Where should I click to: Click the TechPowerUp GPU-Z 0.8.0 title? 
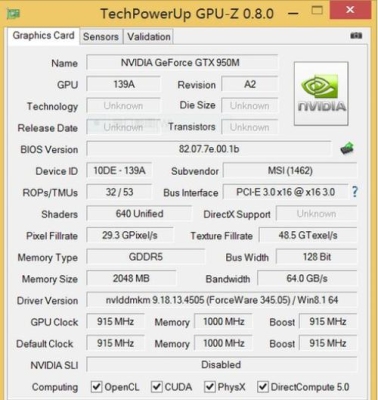click(187, 14)
